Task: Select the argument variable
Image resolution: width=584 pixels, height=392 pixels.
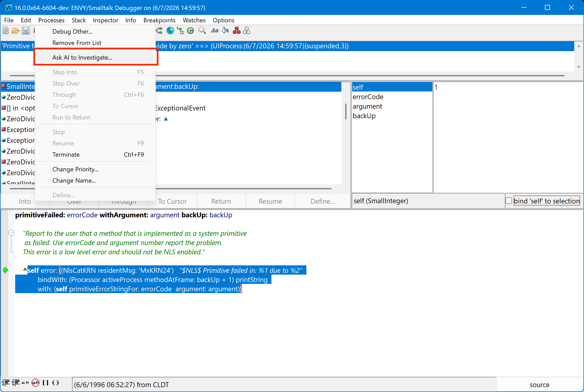Action: coord(392,106)
